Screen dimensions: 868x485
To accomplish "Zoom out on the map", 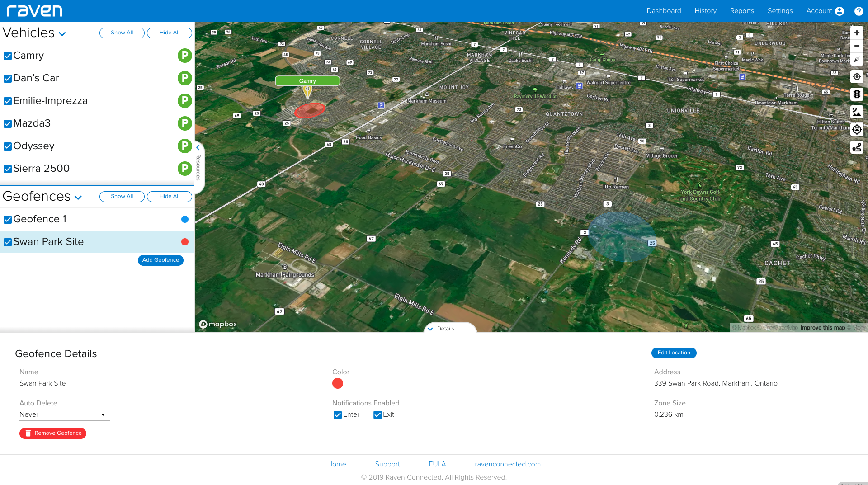I will point(857,46).
